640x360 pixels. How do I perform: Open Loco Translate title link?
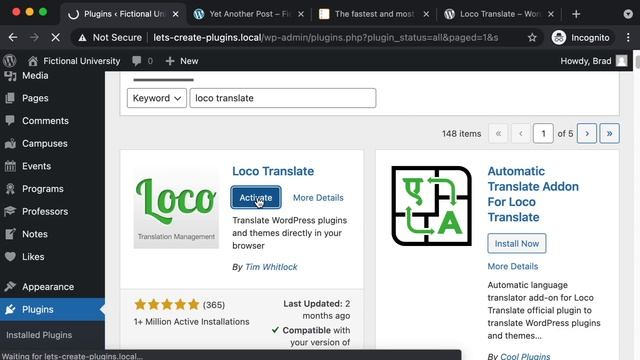coord(273,171)
